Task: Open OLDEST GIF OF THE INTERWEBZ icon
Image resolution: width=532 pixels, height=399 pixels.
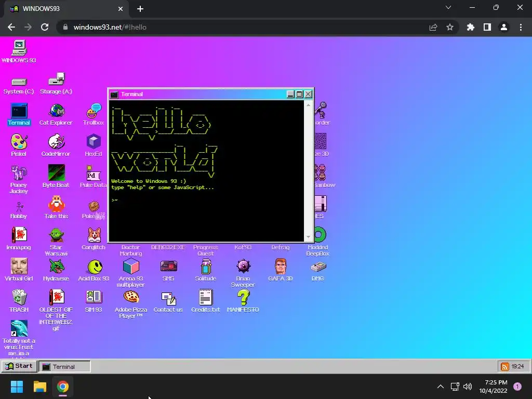Action: 56,298
